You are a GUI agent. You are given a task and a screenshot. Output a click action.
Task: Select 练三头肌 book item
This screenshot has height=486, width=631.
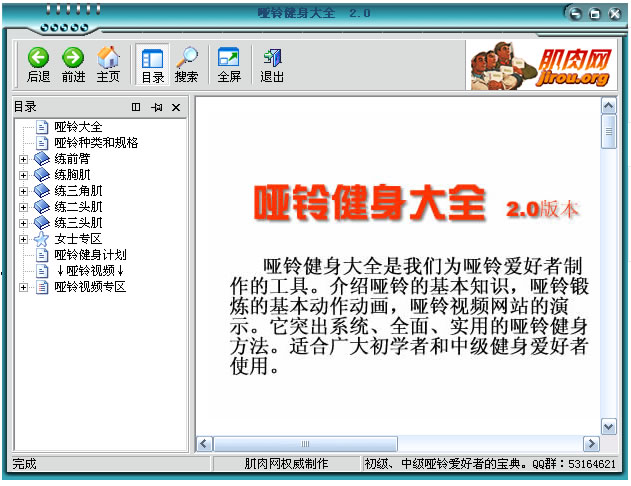pyautogui.click(x=78, y=223)
